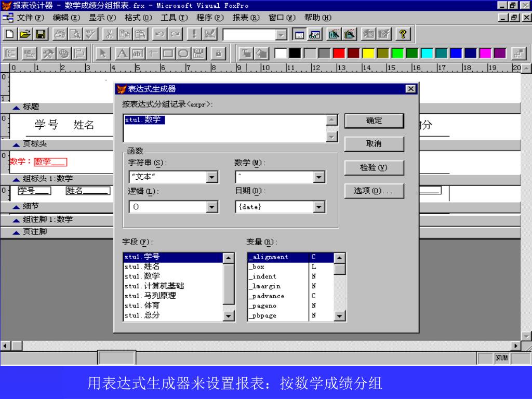The image size is (532, 399).
Task: Click the Undo arrow icon
Action: tap(159, 34)
